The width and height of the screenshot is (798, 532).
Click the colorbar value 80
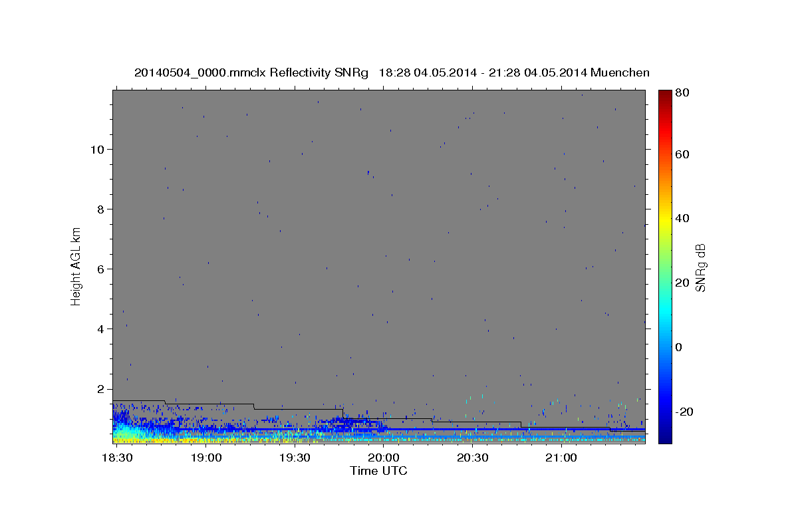(682, 92)
